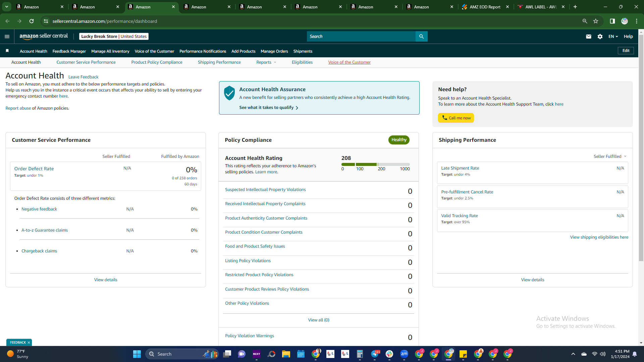Expand the Reports dropdown
The height and width of the screenshot is (362, 644).
(x=266, y=62)
